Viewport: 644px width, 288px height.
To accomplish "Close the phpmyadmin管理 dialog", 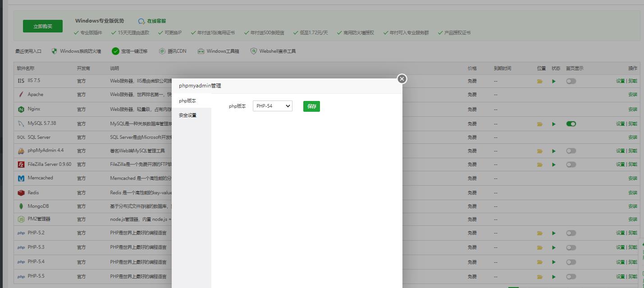I will [402, 79].
